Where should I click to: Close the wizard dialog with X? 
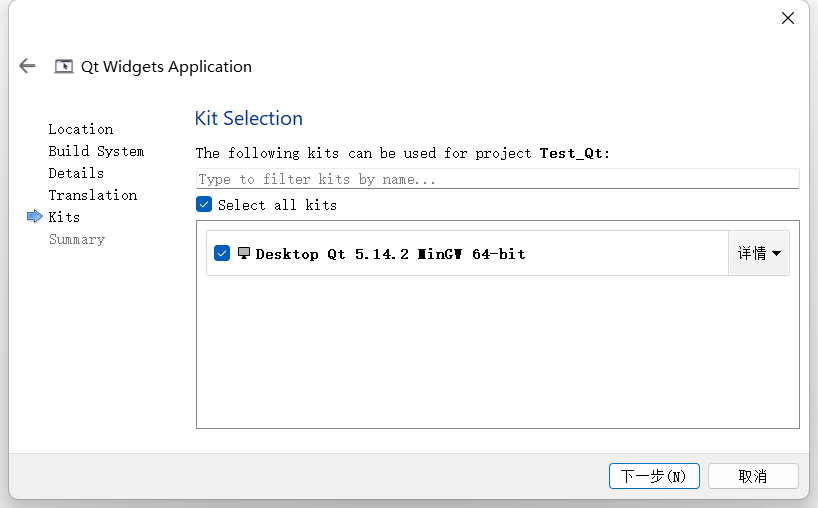pyautogui.click(x=788, y=18)
